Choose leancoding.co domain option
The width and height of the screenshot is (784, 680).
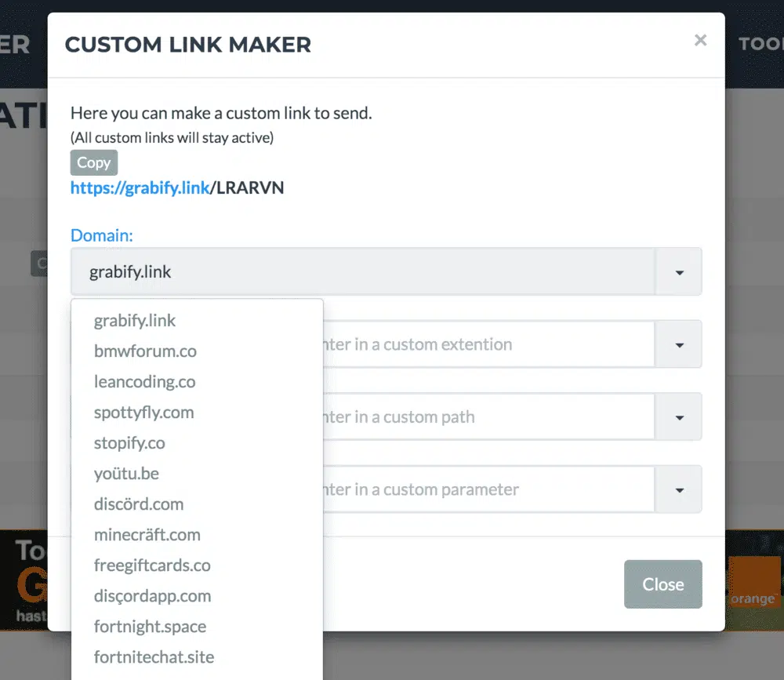[144, 381]
